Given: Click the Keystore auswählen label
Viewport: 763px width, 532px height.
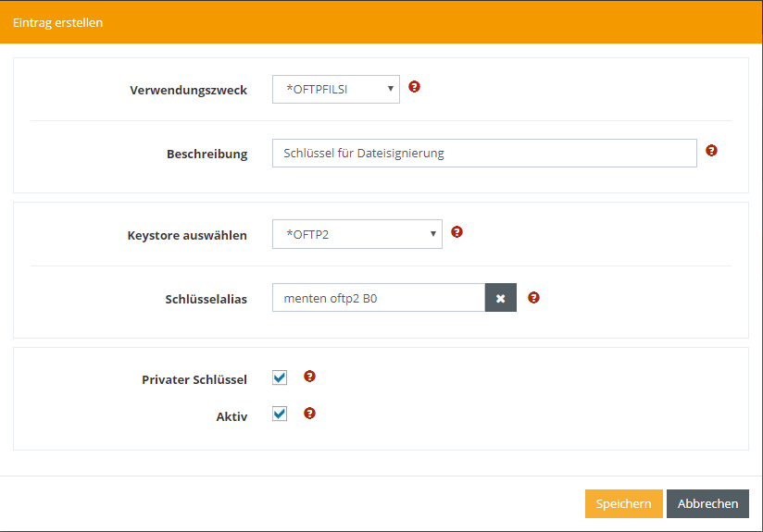Looking at the screenshot, I should 187,236.
